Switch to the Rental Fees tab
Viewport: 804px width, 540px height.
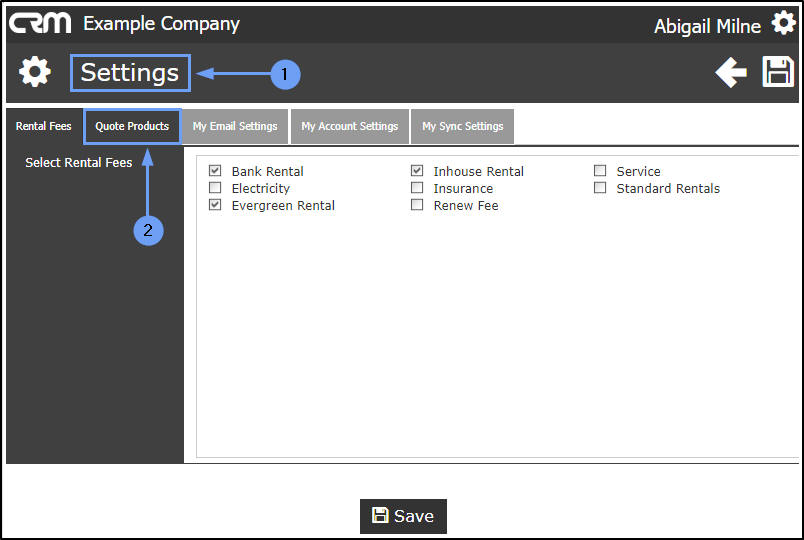(x=44, y=127)
